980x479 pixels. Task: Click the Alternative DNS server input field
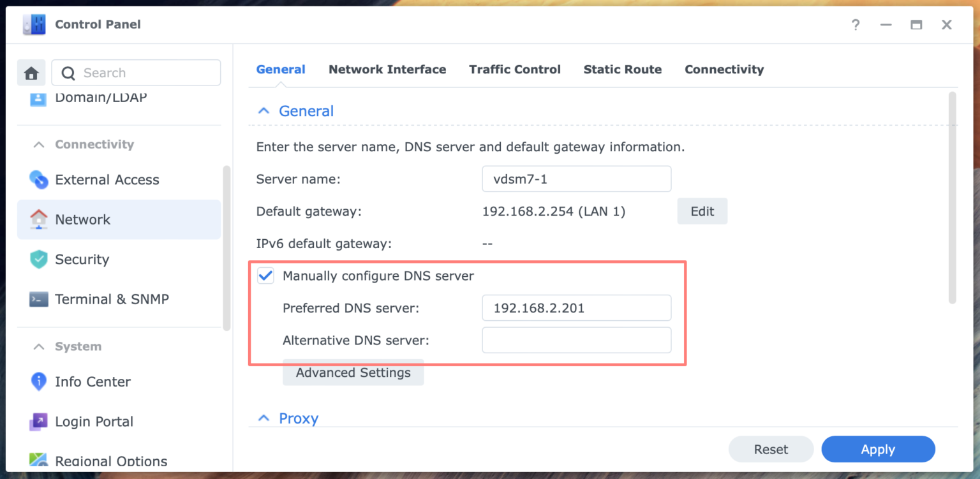click(x=576, y=340)
